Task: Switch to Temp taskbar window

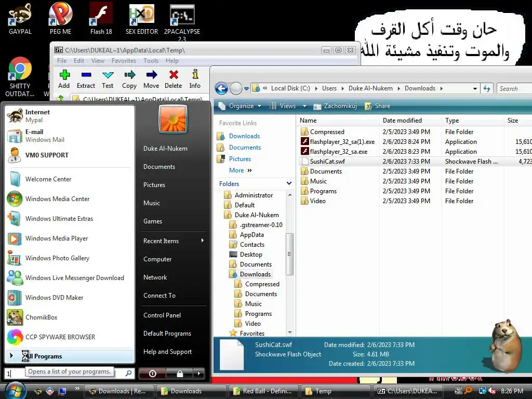Action: coord(336,391)
